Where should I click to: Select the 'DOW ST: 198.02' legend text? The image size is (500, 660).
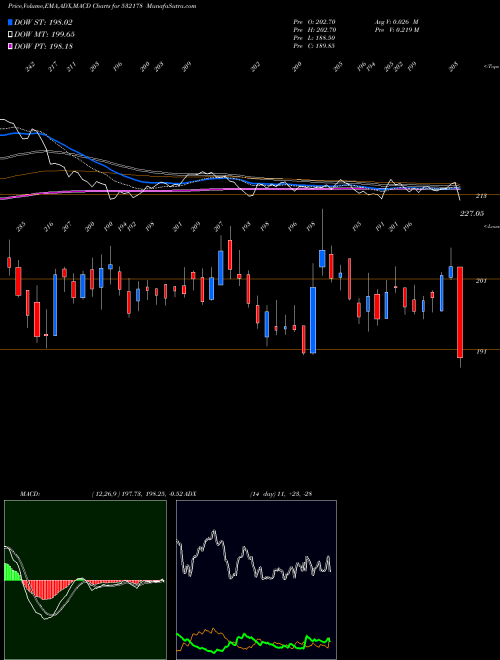click(43, 23)
